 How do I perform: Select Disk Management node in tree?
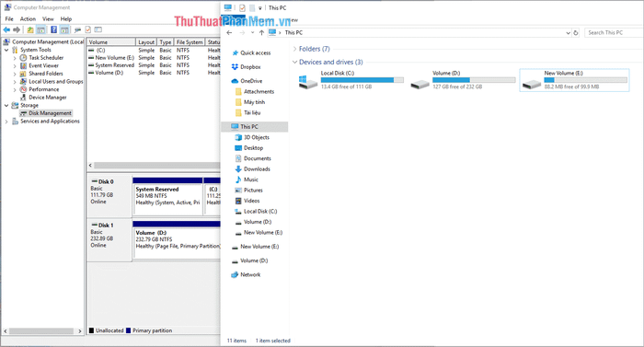[x=50, y=113]
